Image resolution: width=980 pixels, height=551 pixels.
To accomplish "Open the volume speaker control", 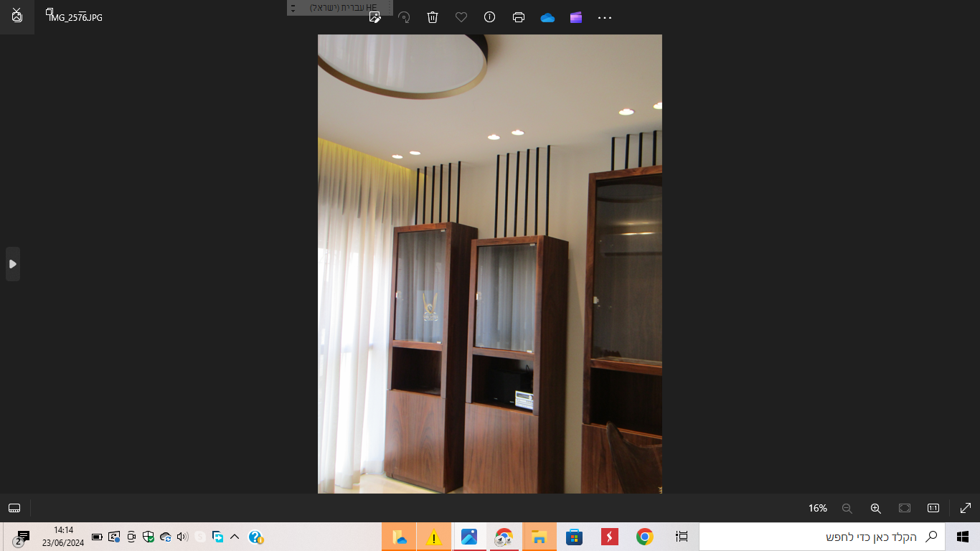I will [x=183, y=537].
